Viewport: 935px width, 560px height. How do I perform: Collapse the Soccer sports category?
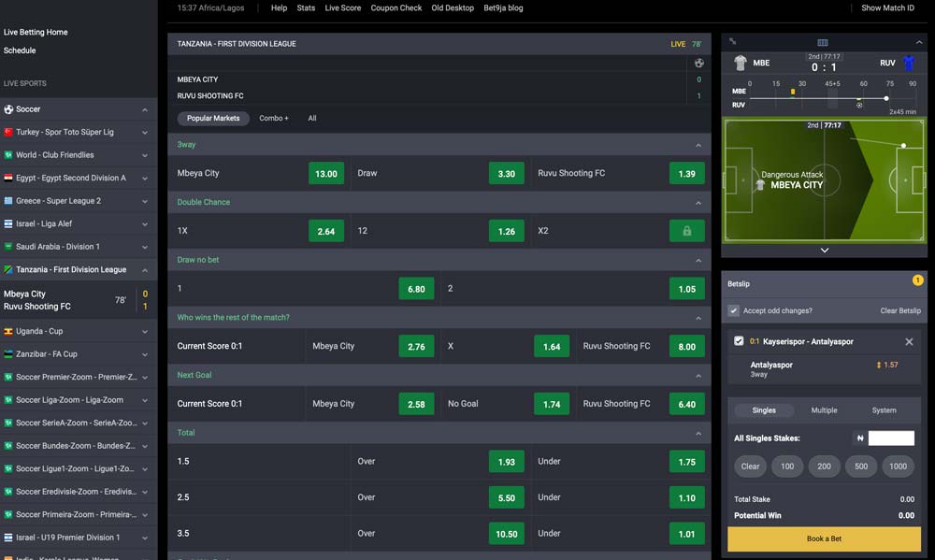tap(145, 109)
